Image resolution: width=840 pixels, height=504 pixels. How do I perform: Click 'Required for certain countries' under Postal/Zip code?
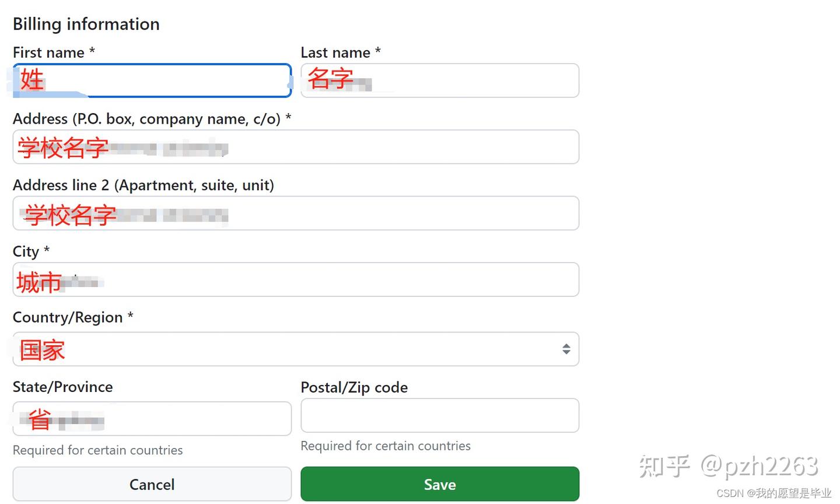[x=385, y=445]
